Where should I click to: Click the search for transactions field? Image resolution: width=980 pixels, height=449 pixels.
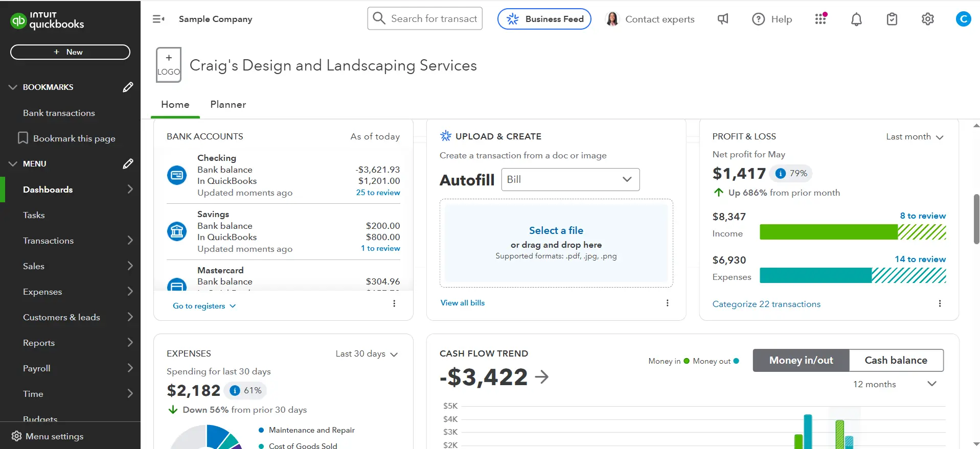pyautogui.click(x=425, y=18)
